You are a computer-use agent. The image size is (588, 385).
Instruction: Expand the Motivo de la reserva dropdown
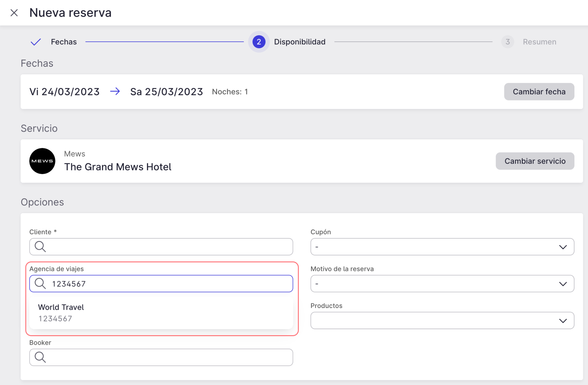pyautogui.click(x=442, y=284)
